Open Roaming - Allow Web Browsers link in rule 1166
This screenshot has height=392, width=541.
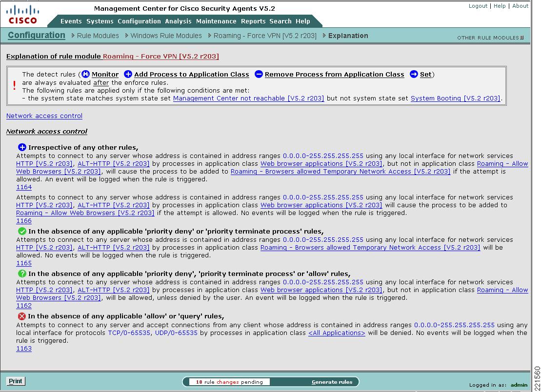85,213
